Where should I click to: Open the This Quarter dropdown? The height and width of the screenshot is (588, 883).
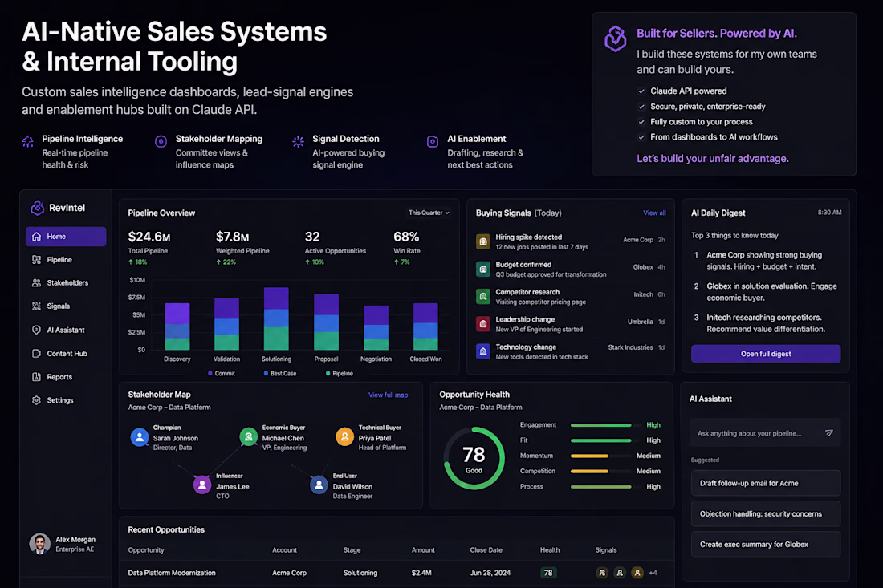point(429,213)
